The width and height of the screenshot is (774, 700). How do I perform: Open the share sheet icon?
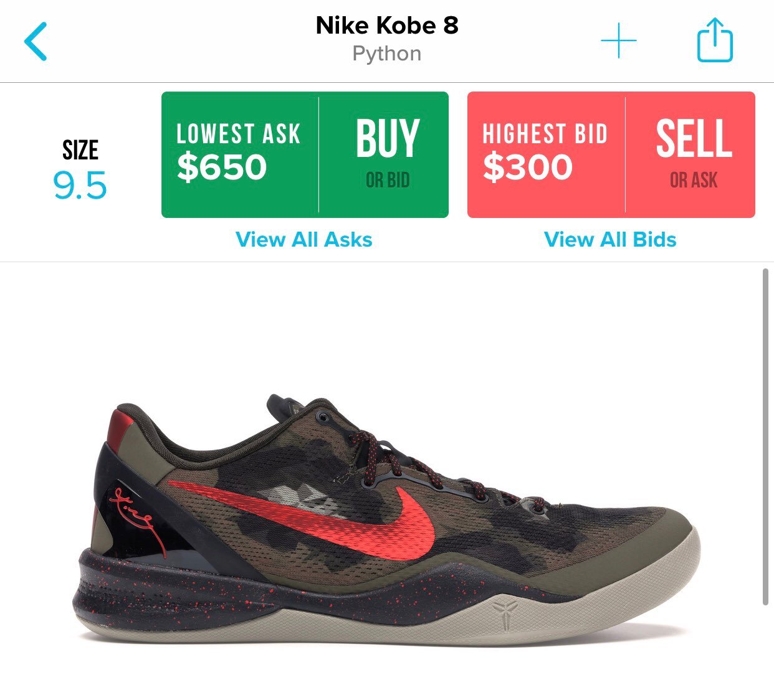tap(715, 40)
